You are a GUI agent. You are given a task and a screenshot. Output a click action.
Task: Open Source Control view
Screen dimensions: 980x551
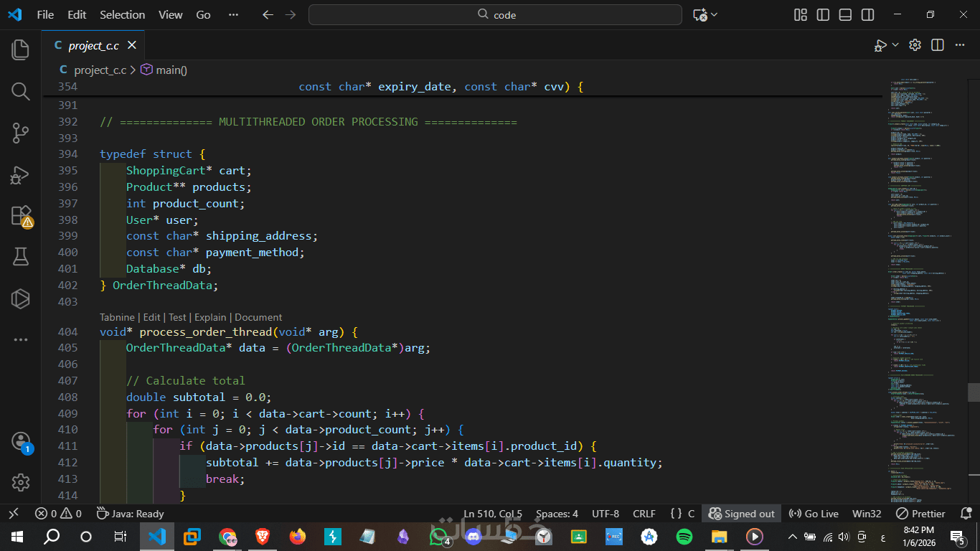(x=21, y=133)
